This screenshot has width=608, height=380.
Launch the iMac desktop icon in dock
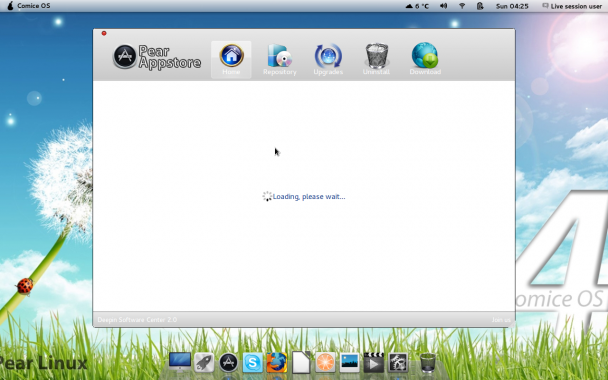pos(180,362)
